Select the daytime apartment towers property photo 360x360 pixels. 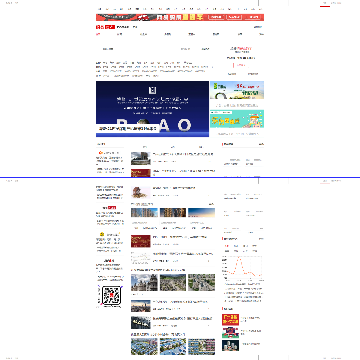(x=144, y=212)
